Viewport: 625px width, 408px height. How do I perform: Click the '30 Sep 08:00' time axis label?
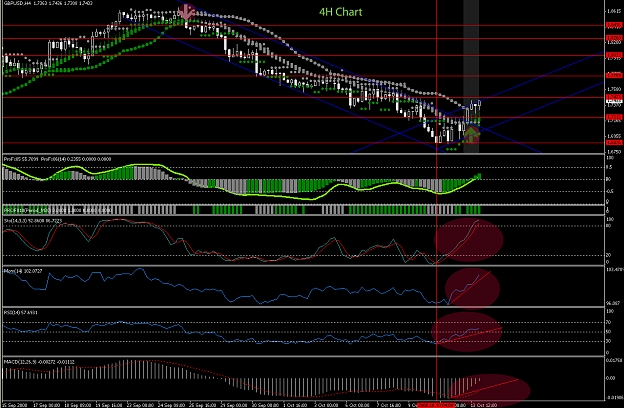click(x=264, y=405)
